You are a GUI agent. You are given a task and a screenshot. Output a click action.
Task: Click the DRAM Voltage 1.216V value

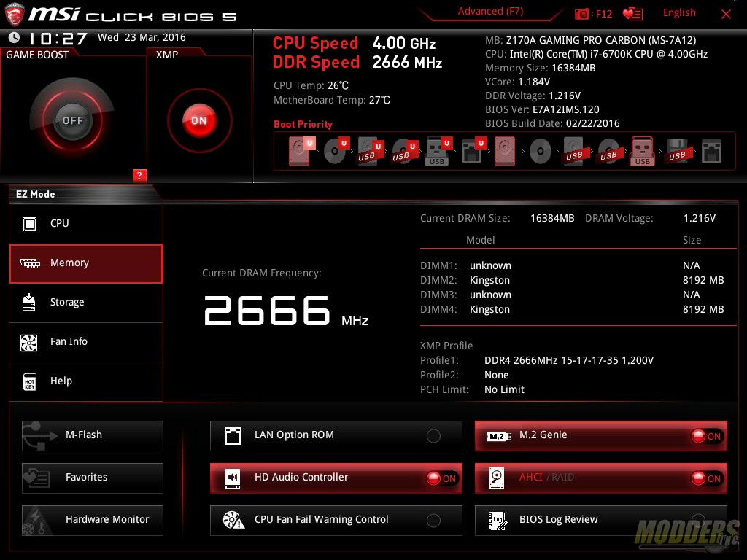[700, 218]
